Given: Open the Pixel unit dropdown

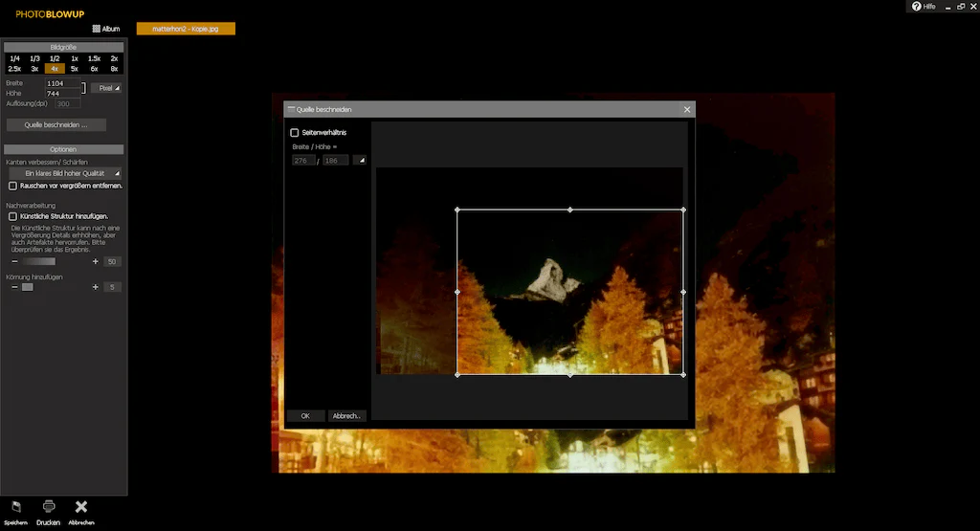Looking at the screenshot, I should click(x=106, y=88).
